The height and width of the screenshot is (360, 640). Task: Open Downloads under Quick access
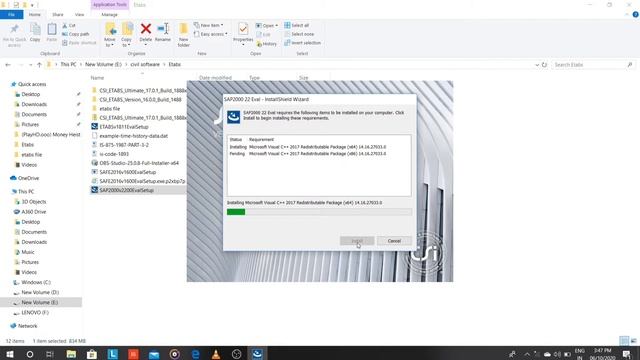click(34, 104)
